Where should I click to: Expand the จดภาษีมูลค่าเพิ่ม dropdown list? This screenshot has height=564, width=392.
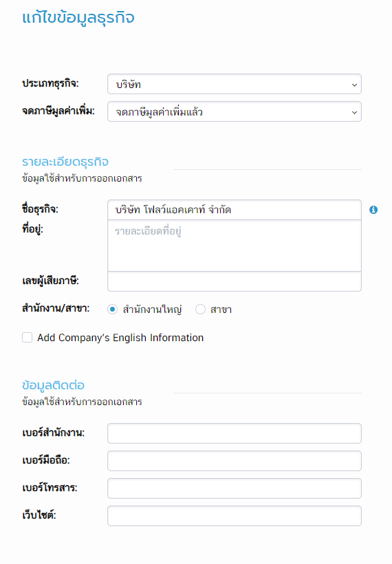coord(234,111)
